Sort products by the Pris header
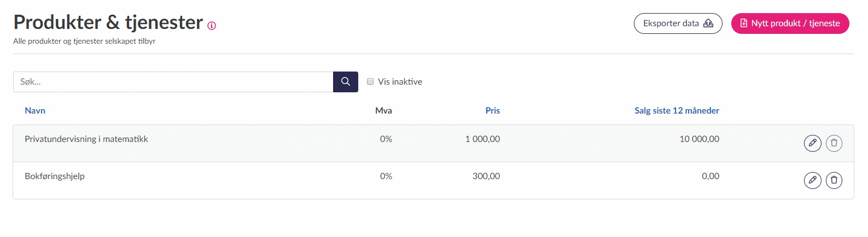This screenshot has height=237, width=868. [x=492, y=110]
